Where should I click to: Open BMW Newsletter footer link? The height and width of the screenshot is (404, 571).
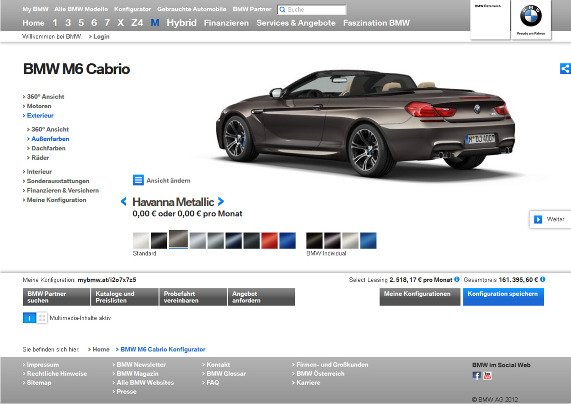click(x=139, y=365)
